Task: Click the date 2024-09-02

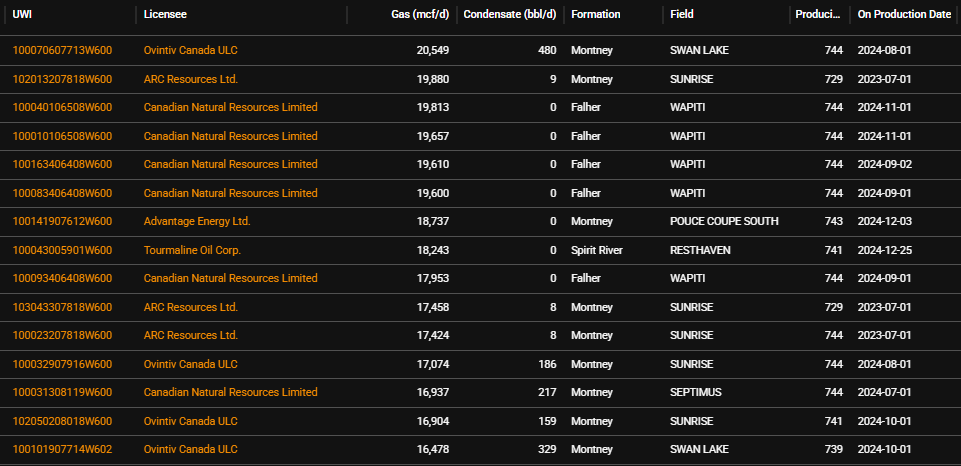Action: click(884, 164)
